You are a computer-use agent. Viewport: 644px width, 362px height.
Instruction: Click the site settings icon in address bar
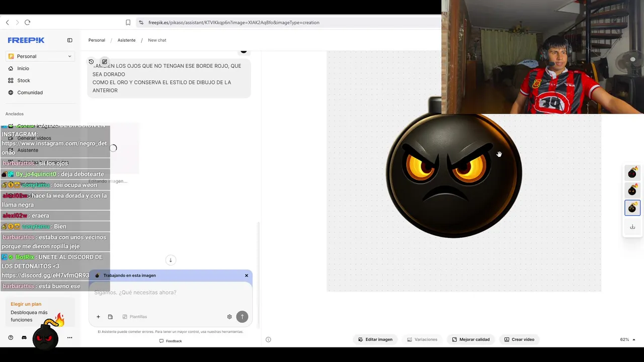pyautogui.click(x=141, y=23)
